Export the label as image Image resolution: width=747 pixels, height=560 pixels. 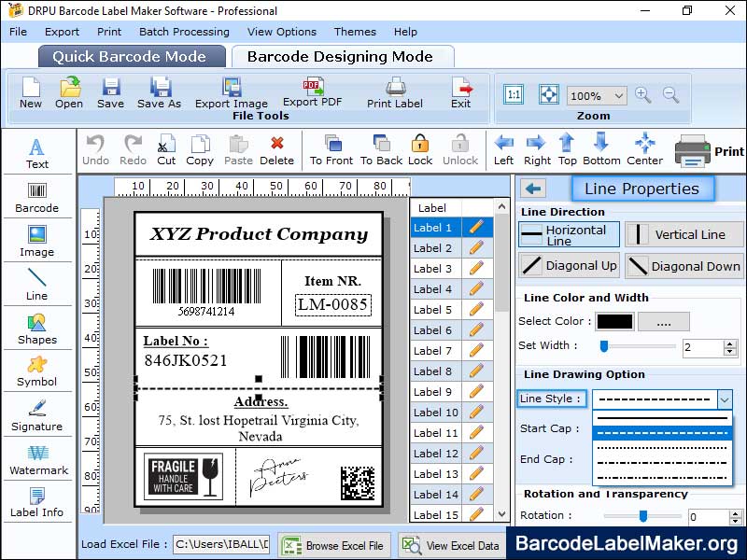click(232, 92)
